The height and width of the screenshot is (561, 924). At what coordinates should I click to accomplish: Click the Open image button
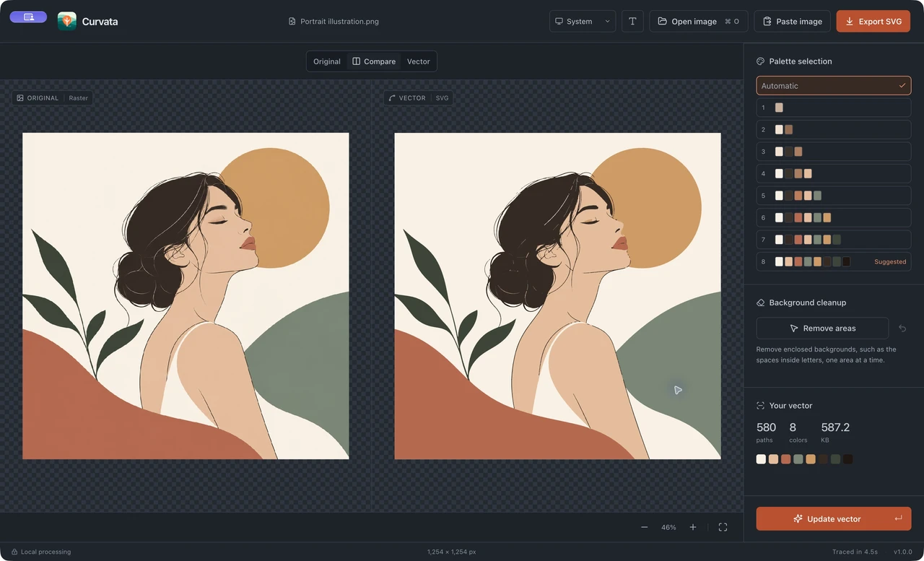coord(699,21)
